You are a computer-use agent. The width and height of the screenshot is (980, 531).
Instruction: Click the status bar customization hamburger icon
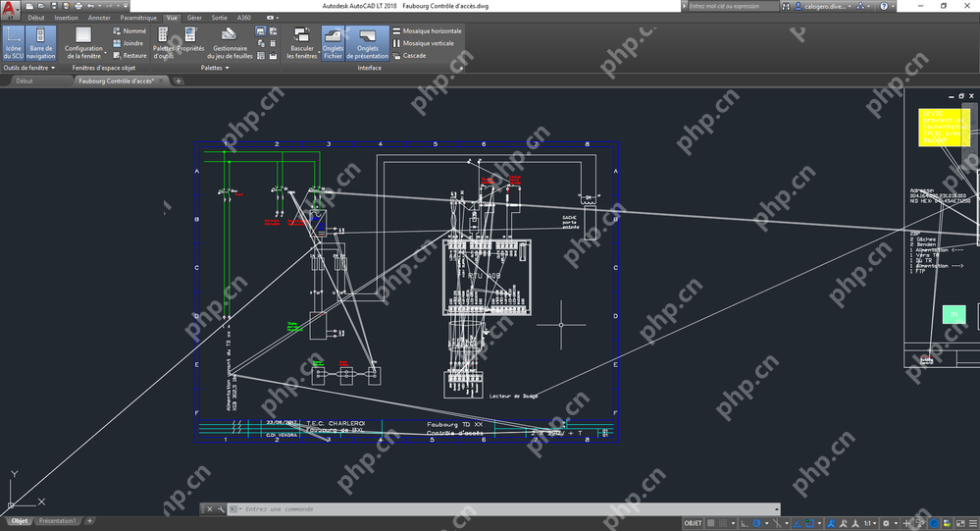[x=972, y=523]
